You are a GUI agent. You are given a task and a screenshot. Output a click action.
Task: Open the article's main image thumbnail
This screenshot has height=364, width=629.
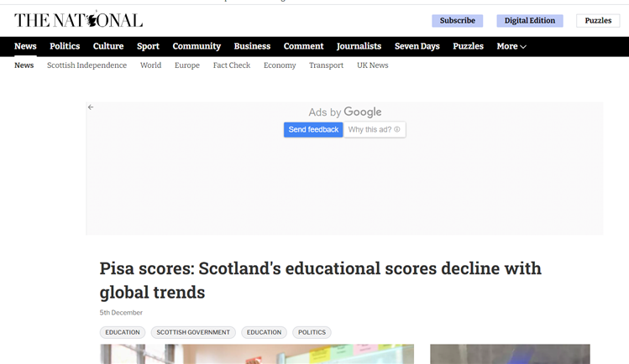[x=257, y=354]
